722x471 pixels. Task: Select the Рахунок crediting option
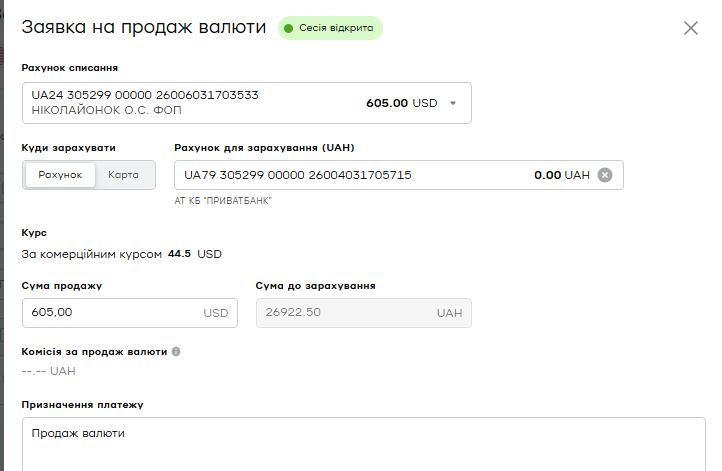click(60, 175)
